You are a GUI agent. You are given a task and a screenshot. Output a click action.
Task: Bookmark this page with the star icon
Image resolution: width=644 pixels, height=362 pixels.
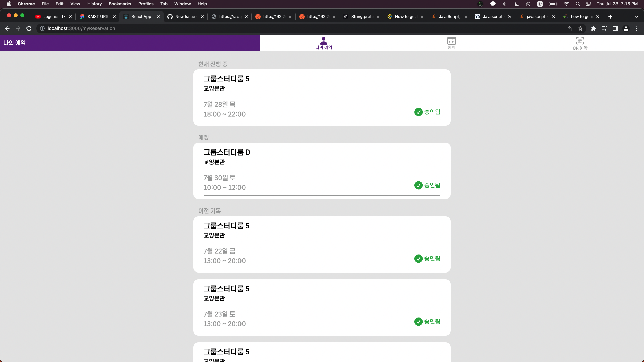pos(580,28)
